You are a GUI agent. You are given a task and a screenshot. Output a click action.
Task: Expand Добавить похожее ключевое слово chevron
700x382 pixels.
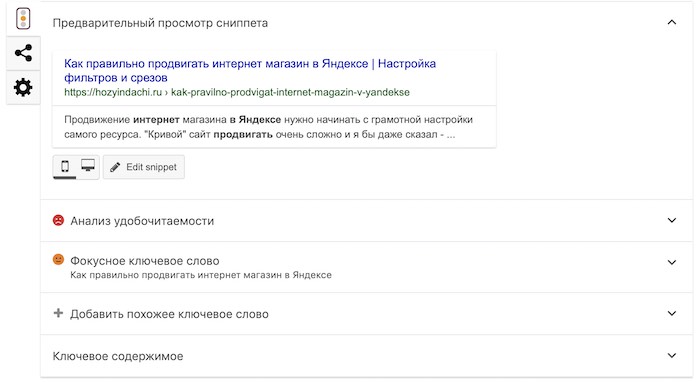(671, 313)
